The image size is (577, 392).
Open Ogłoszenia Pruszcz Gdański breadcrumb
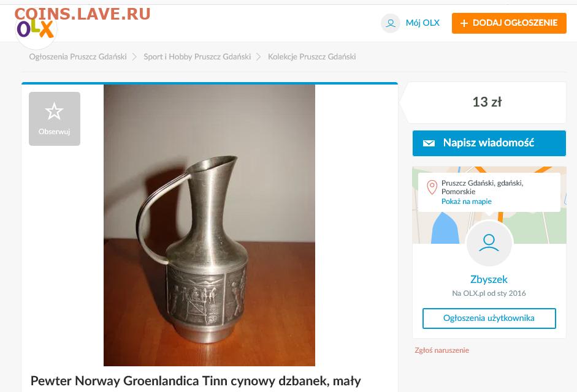78,56
